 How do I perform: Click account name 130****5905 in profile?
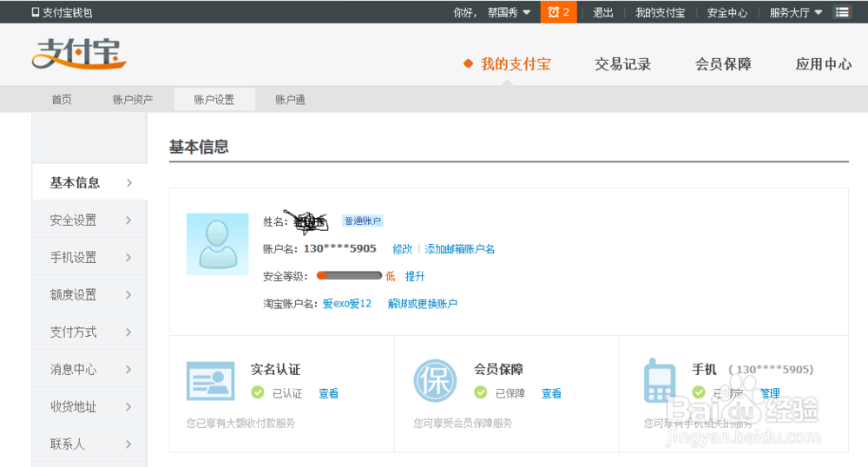click(340, 248)
